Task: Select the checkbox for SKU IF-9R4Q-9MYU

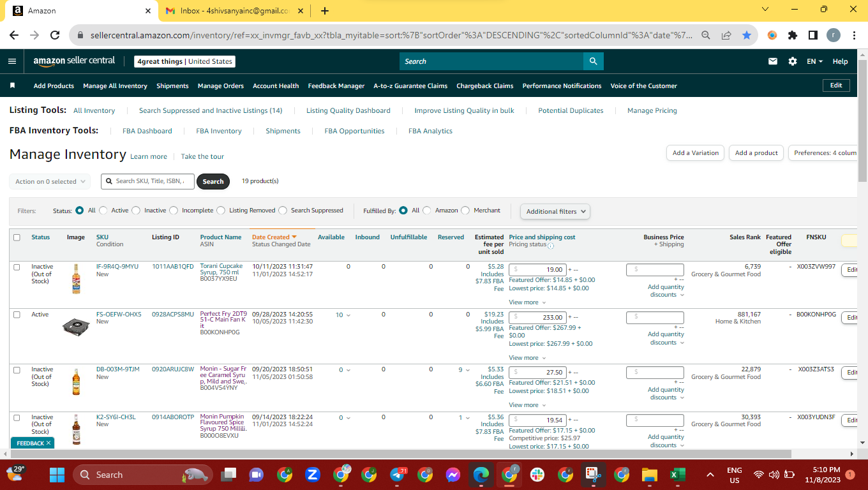Action: click(x=17, y=267)
